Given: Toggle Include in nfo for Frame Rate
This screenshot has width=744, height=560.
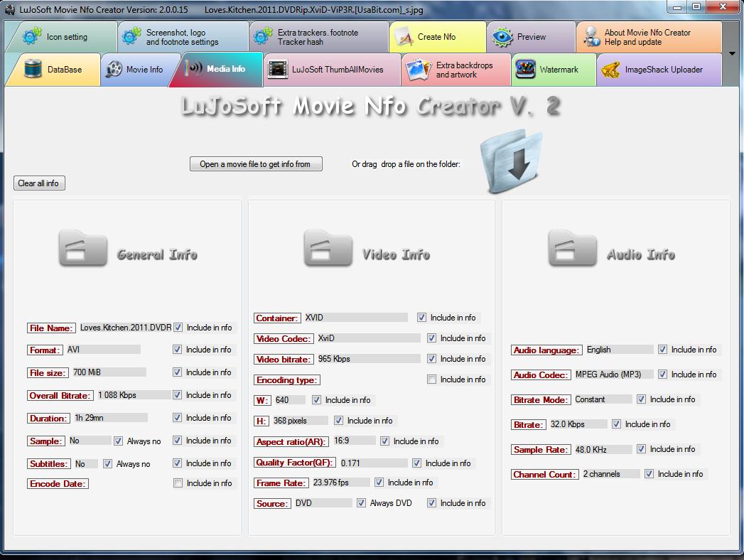Looking at the screenshot, I should pyautogui.click(x=379, y=482).
